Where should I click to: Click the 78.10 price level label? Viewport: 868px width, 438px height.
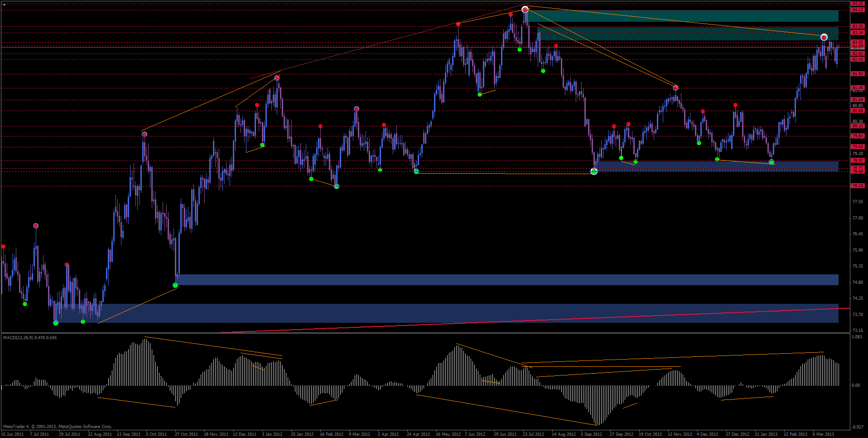pos(858,186)
